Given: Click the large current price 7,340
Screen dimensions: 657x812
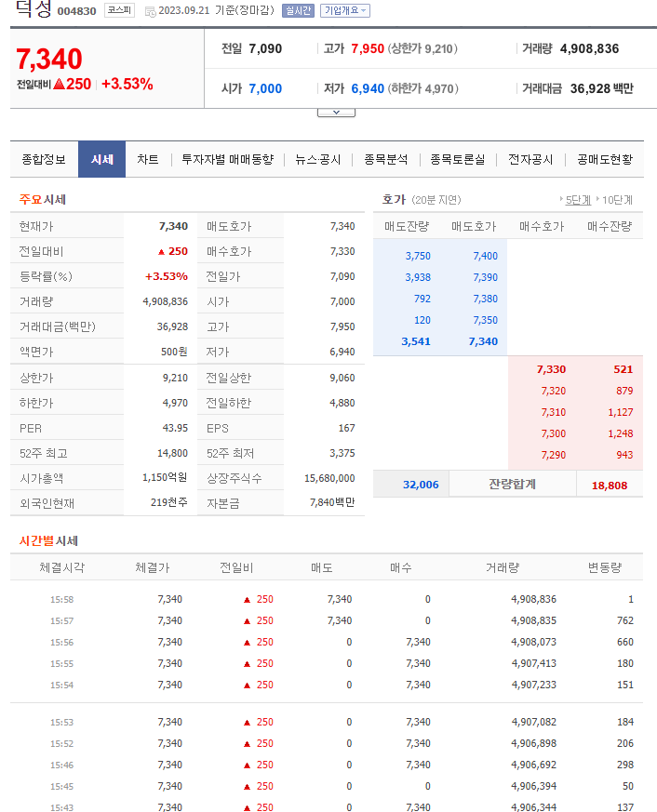Looking at the screenshot, I should tap(49, 59).
